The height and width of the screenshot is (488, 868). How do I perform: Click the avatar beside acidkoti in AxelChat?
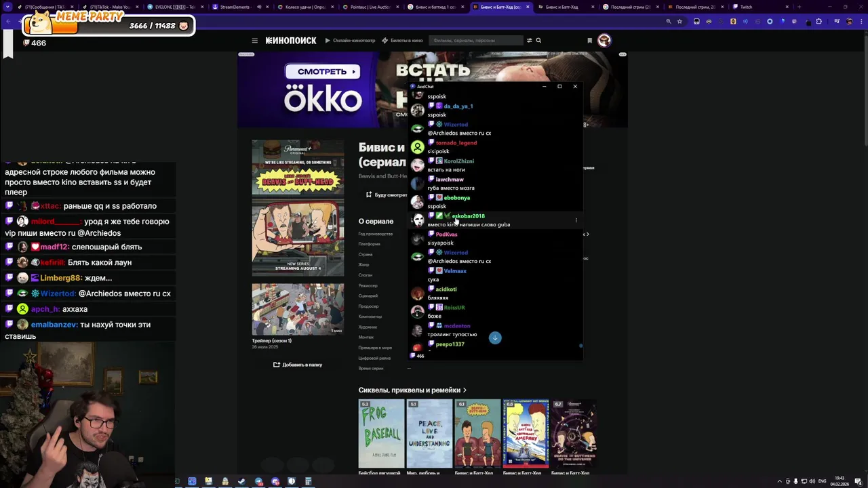[x=417, y=293]
